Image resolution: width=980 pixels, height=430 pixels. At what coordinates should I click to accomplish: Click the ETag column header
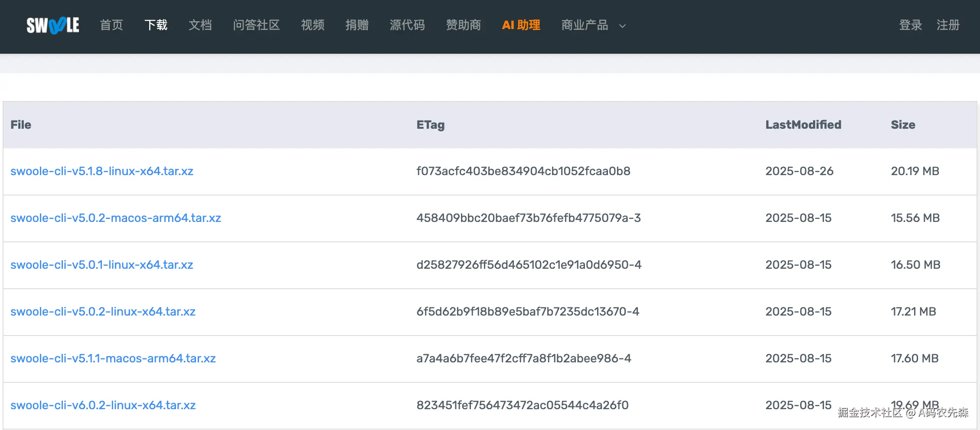[x=431, y=125]
